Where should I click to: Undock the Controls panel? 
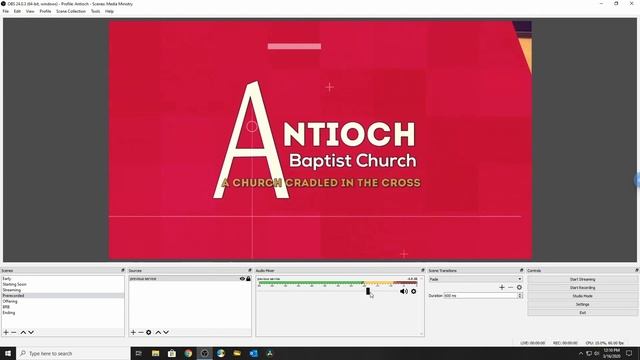tap(636, 270)
